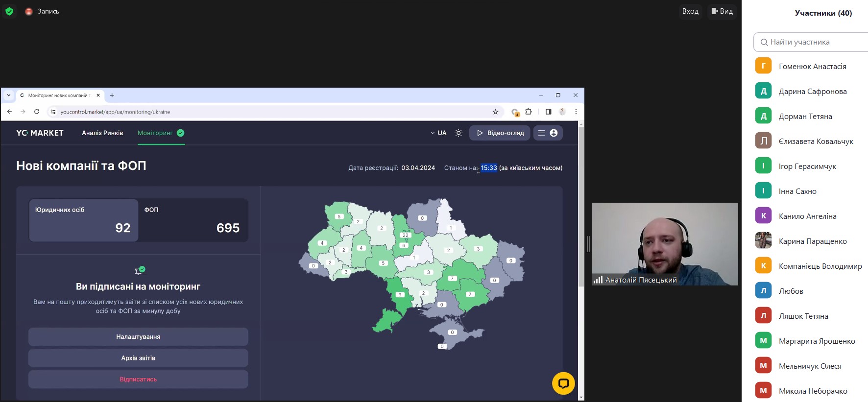Open the yellow chat support widget
Image resolution: width=868 pixels, height=402 pixels.
563,383
